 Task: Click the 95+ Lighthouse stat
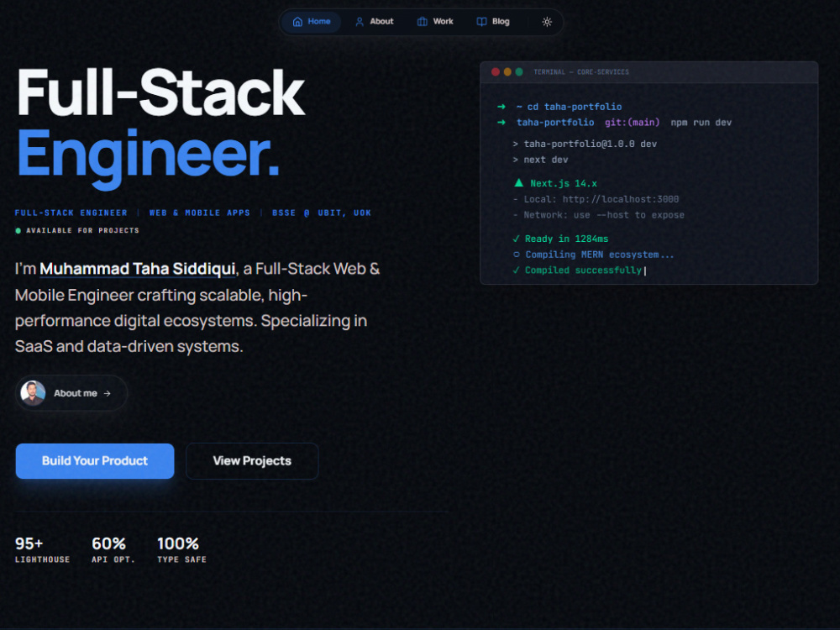pos(42,550)
